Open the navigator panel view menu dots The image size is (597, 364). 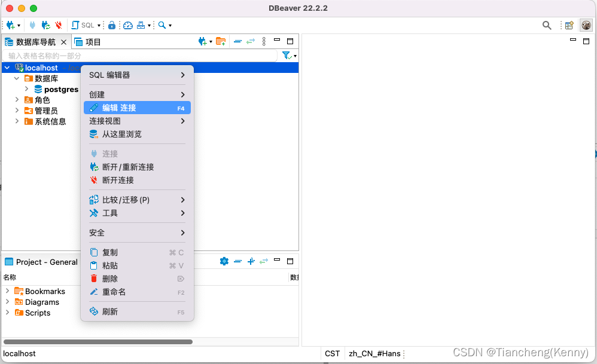[264, 41]
